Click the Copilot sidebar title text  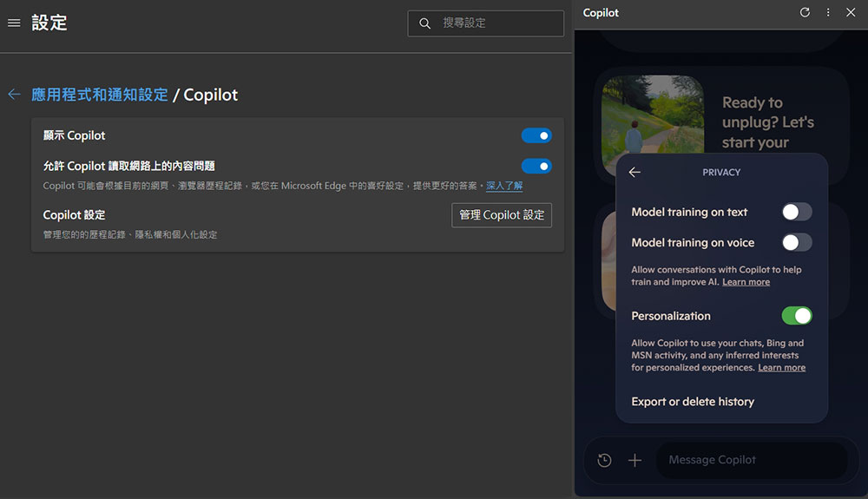[601, 13]
